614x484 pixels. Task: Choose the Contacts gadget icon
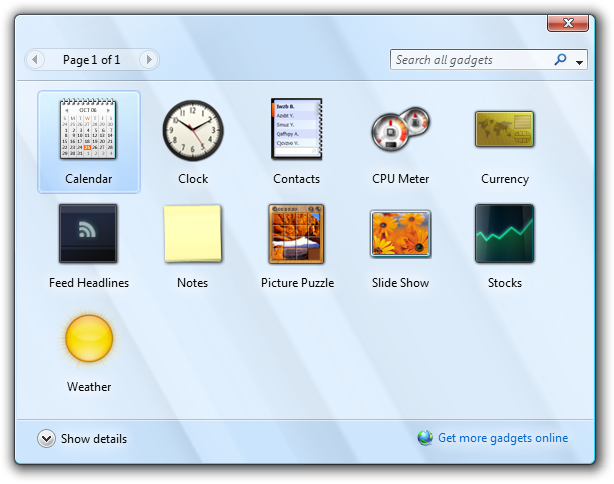coord(297,130)
